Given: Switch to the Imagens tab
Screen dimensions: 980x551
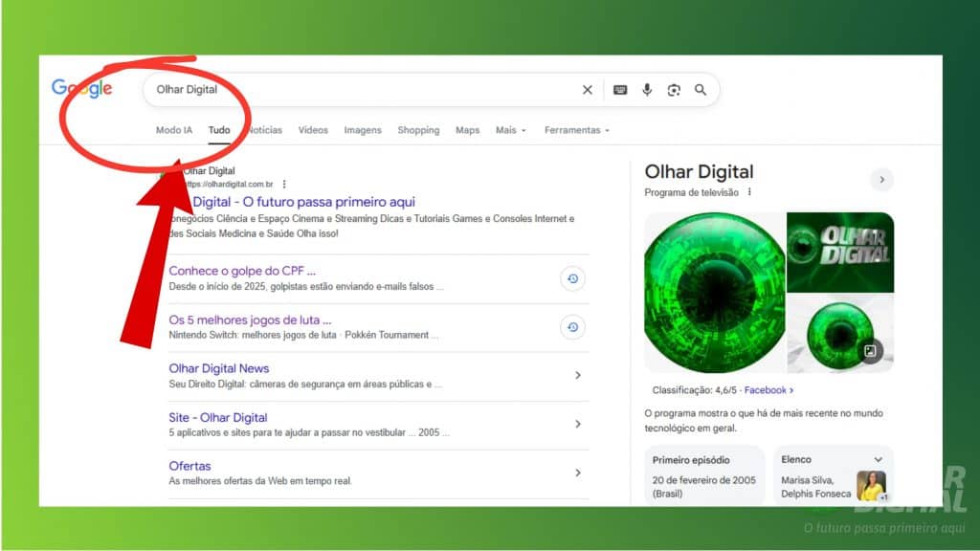Looking at the screenshot, I should coord(363,130).
